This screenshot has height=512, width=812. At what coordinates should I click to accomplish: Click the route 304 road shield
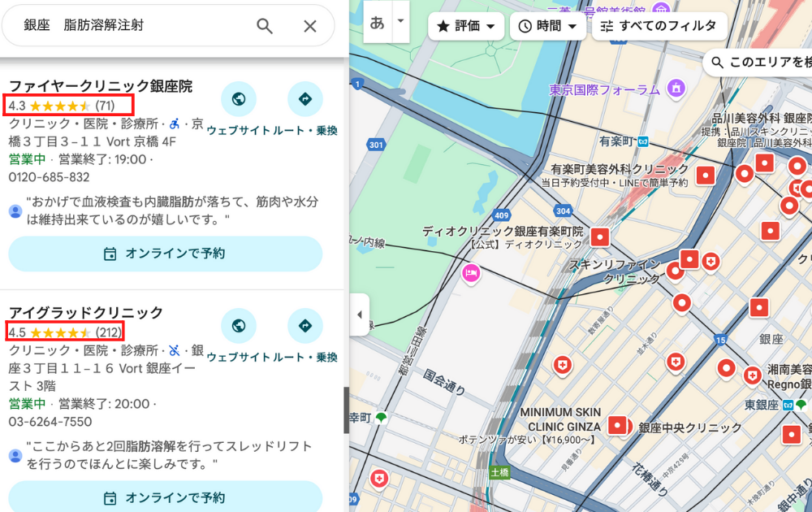pyautogui.click(x=563, y=210)
